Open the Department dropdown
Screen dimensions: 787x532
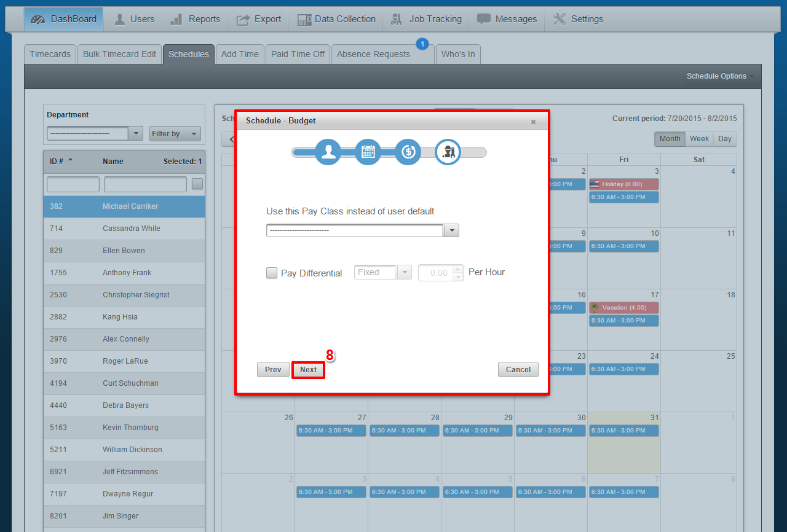pyautogui.click(x=136, y=133)
